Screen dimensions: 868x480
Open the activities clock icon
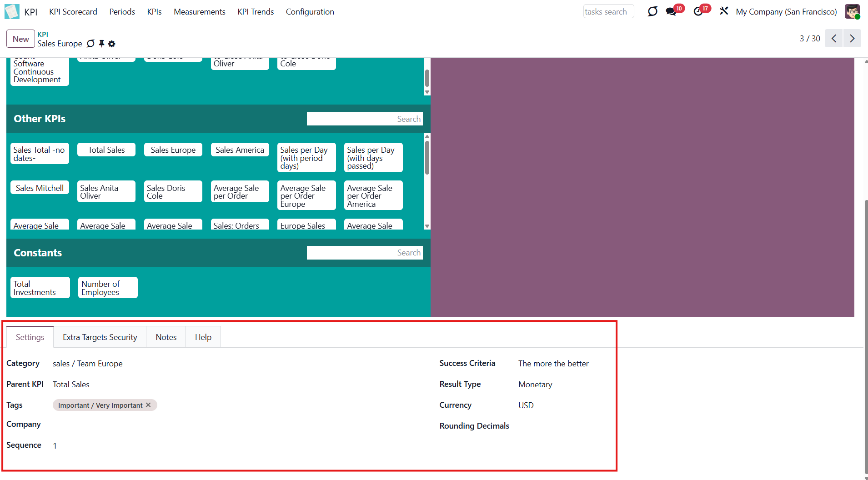(698, 11)
